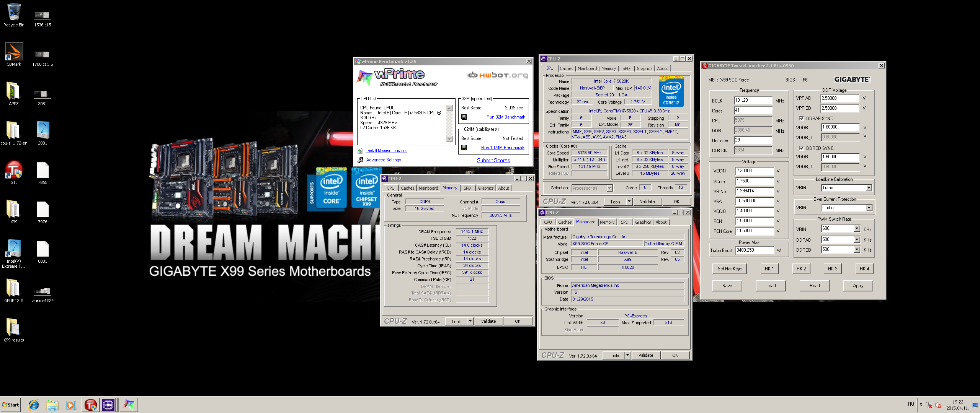Open PWM Switch Rate DDRCD dropdown
This screenshot has height=413, width=980.
[857, 249]
